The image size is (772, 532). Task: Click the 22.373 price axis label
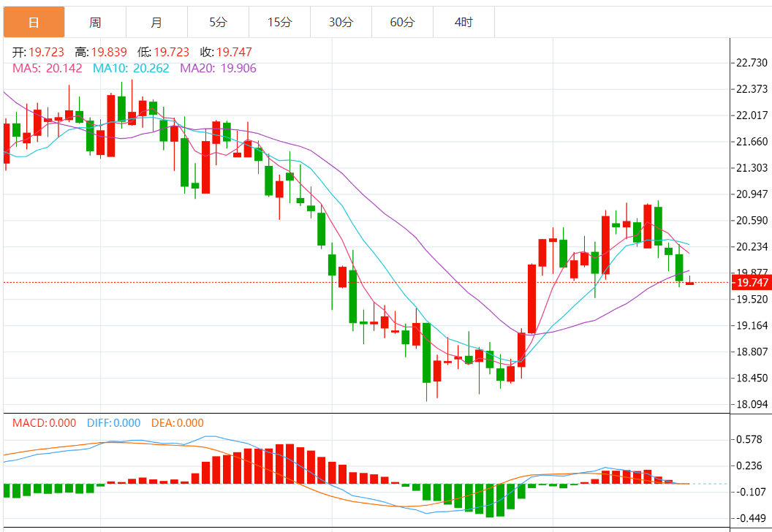tap(752, 89)
